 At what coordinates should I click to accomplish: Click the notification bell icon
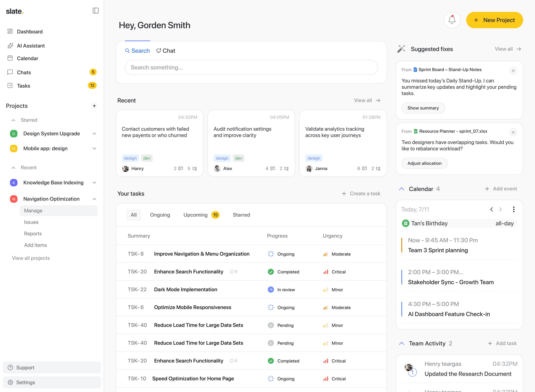click(x=452, y=20)
